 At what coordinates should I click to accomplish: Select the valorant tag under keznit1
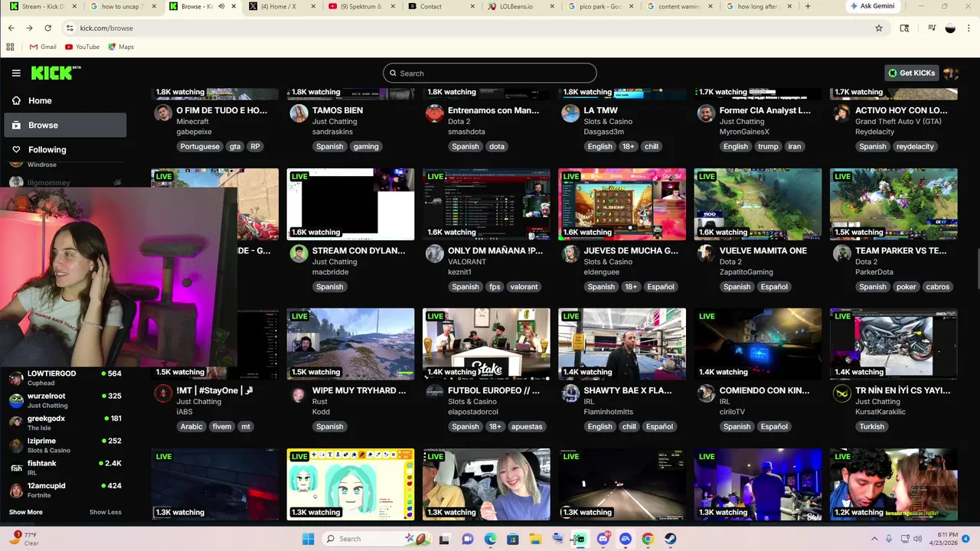click(524, 286)
